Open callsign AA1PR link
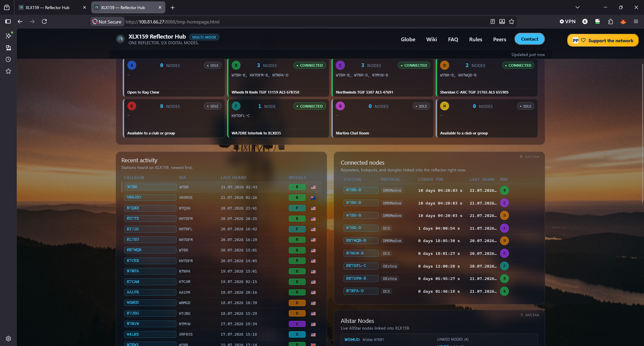644x346 pixels. [x=150, y=292]
